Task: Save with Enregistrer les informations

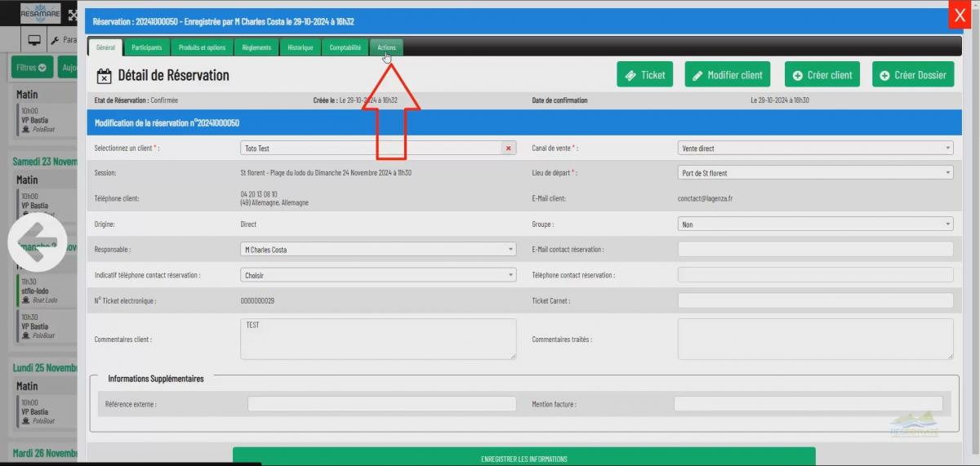Action: pos(523,457)
